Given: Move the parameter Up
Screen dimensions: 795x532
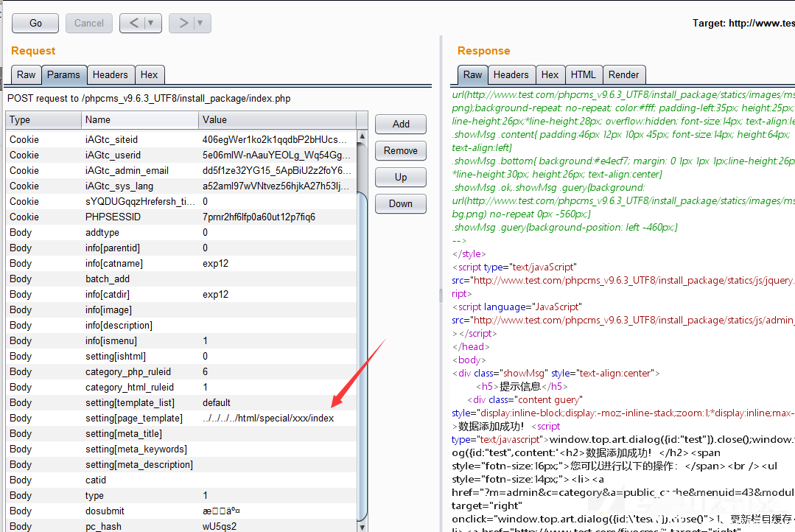Looking at the screenshot, I should (401, 177).
